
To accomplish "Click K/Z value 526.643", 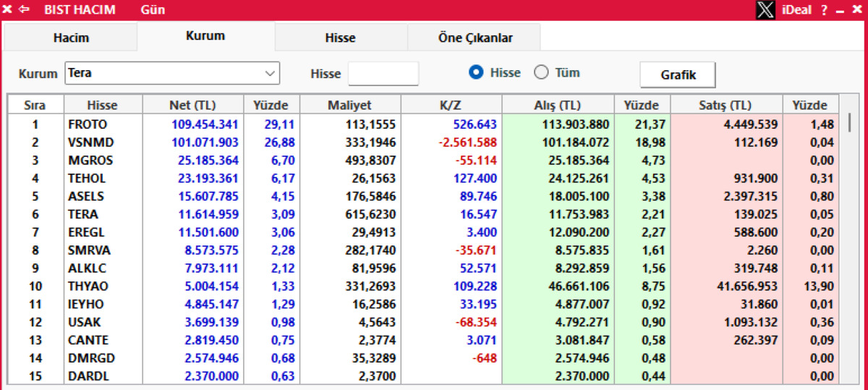I will tap(475, 124).
